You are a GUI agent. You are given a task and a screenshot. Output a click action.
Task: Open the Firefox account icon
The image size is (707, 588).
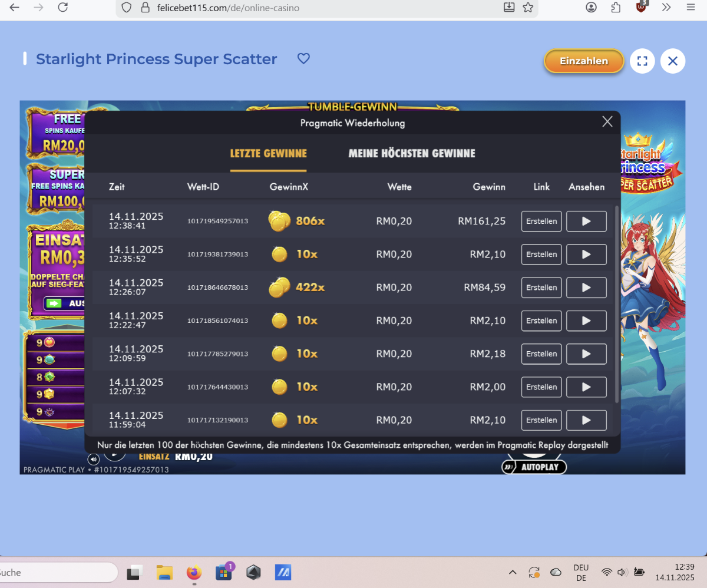591,8
